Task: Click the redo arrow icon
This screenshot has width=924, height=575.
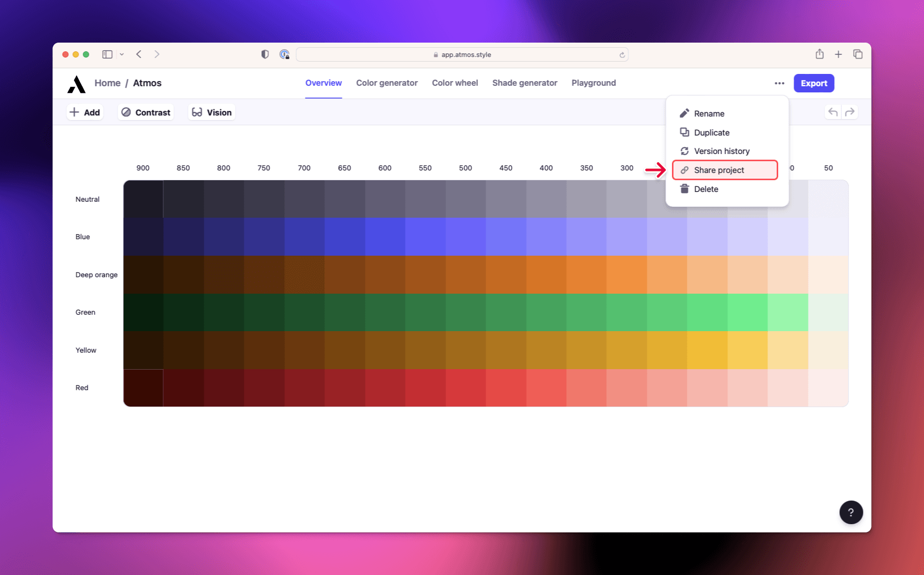Action: [851, 111]
